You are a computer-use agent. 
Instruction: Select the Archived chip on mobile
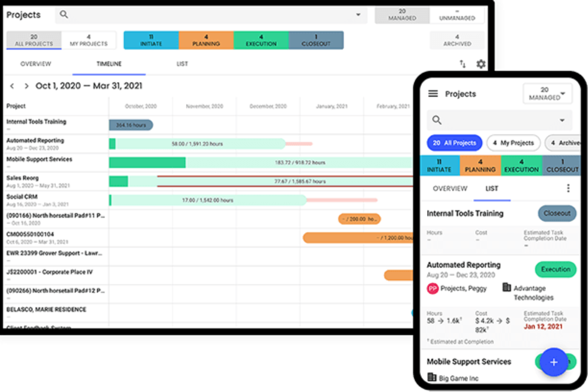[563, 143]
